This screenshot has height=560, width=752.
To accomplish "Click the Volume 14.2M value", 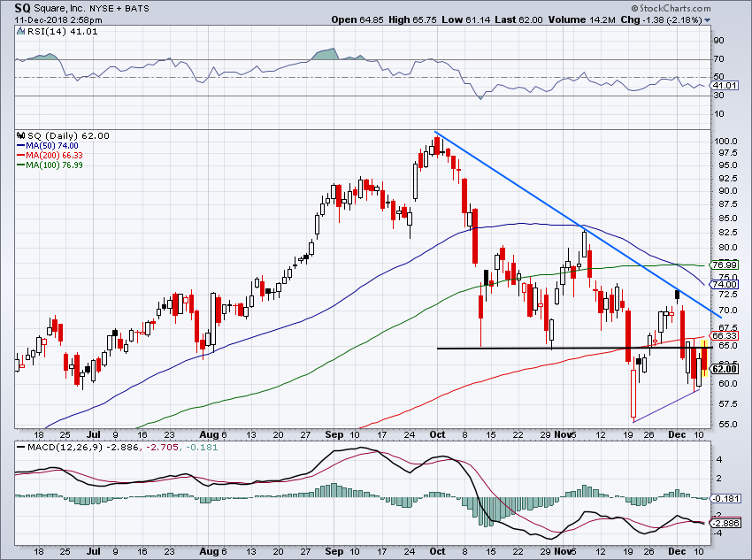I will click(582, 19).
